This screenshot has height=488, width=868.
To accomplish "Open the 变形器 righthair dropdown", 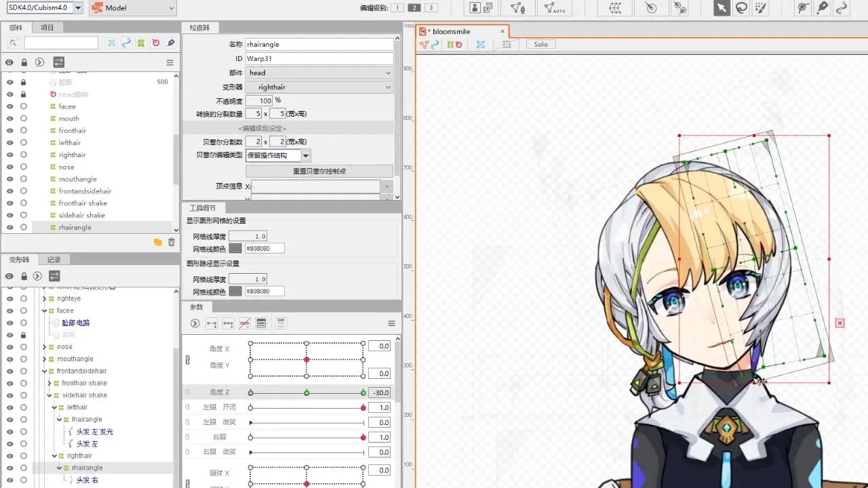I will click(x=319, y=87).
